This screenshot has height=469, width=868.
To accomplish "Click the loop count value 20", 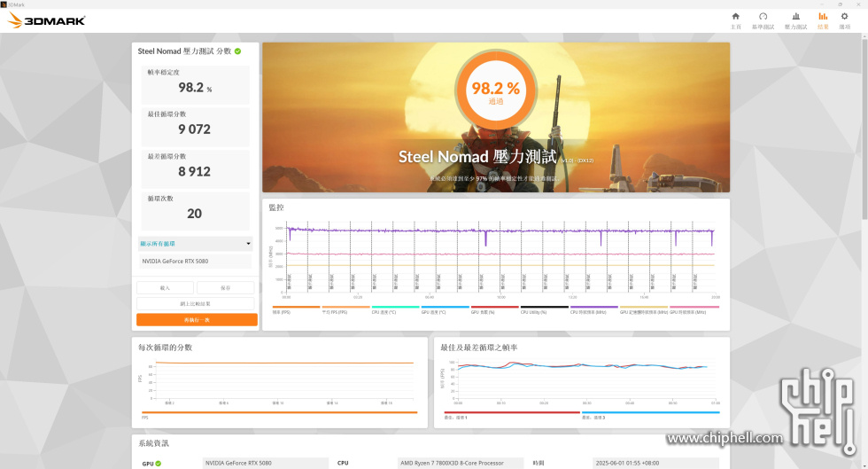I will (x=194, y=214).
